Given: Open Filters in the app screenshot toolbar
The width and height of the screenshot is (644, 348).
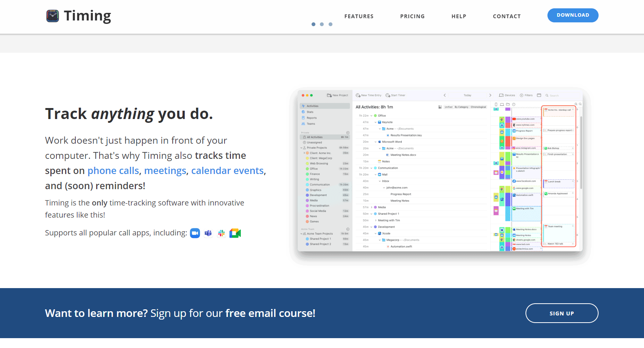Looking at the screenshot, I should [x=526, y=96].
